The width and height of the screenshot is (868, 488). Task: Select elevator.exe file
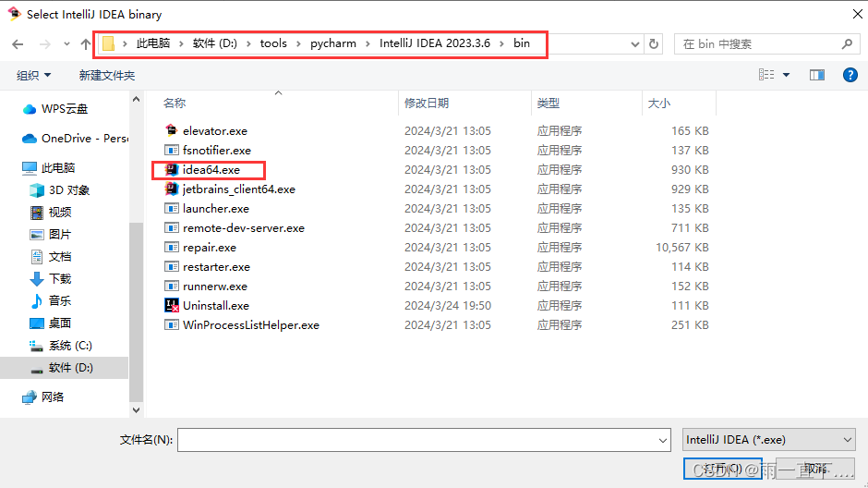215,131
